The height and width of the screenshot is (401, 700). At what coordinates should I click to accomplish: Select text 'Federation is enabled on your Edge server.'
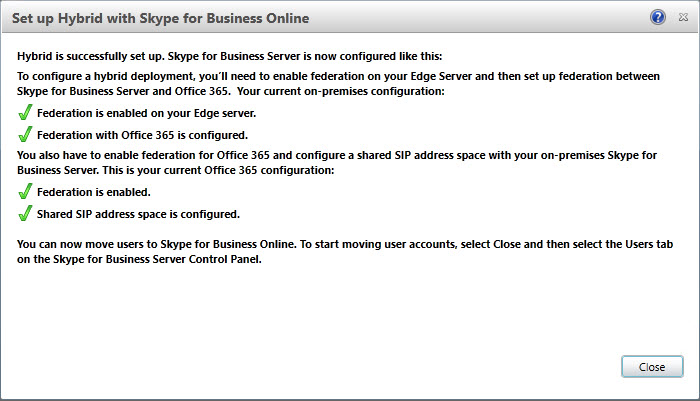tap(146, 113)
